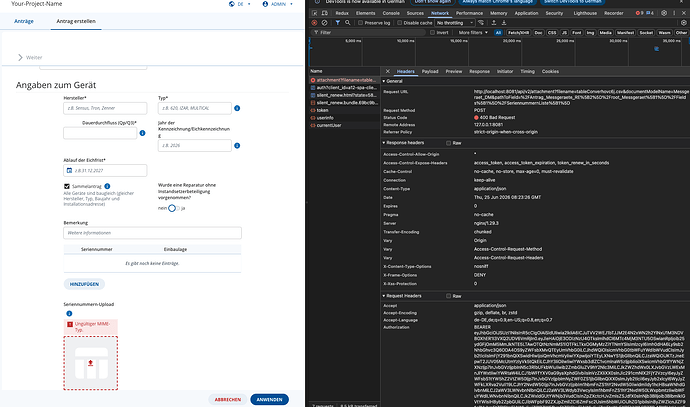Click the ADMIN user avatar icon
The width and height of the screenshot is (690, 407).
265,4
